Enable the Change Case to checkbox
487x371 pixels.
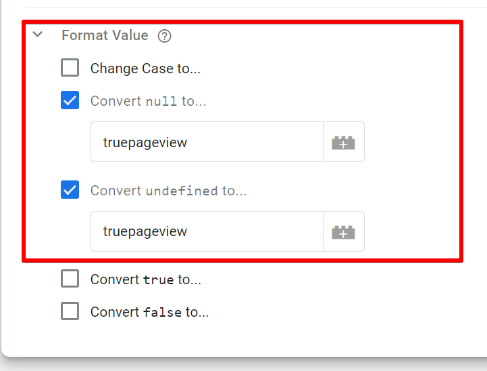(x=70, y=68)
